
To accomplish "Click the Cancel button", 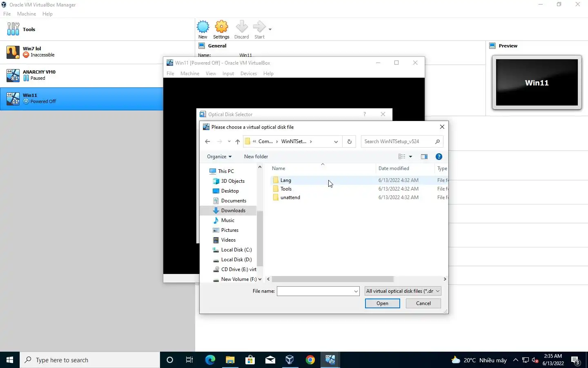I will point(423,303).
